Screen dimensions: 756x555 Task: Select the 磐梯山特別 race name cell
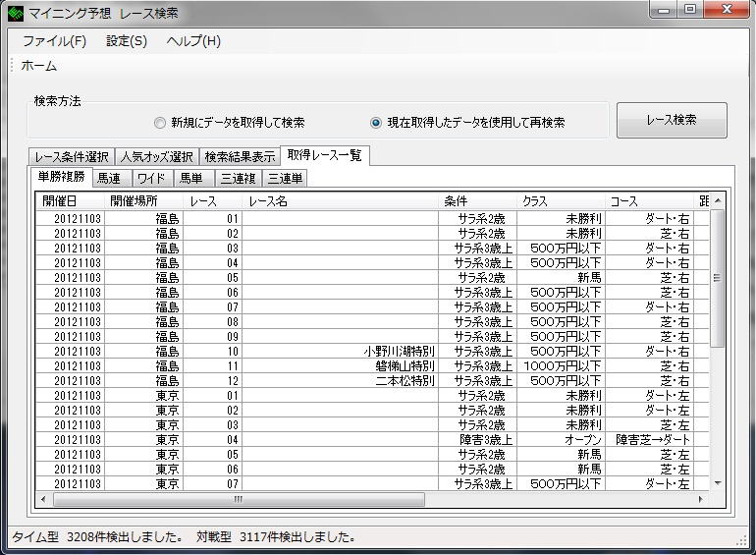tap(341, 366)
